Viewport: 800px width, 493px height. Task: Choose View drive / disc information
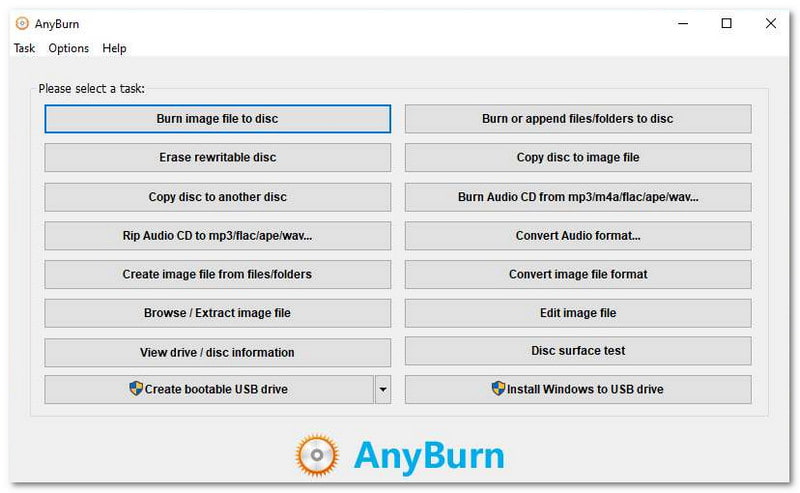tap(217, 352)
